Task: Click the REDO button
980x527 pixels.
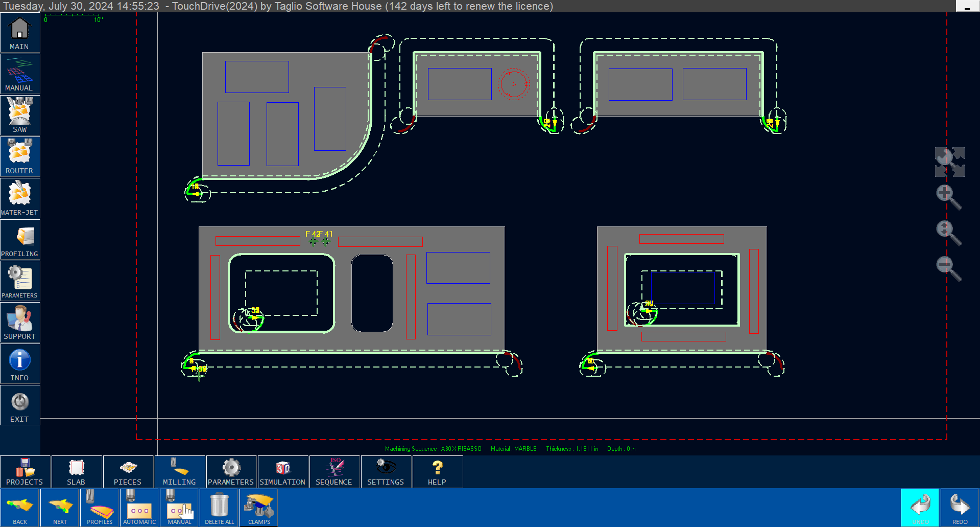Action: [960, 508]
